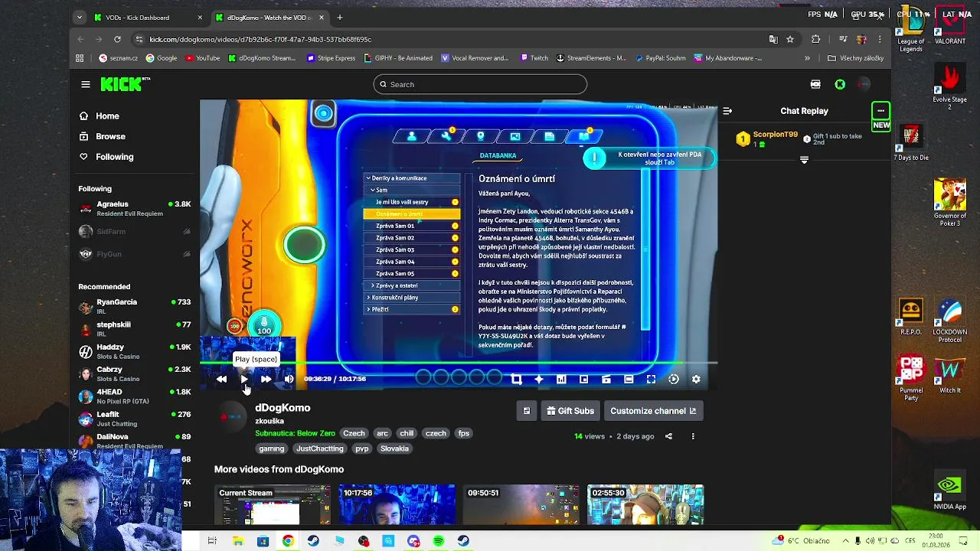This screenshot has height=551, width=980.
Task: Open the browser tab search dropdown
Action: coord(80,18)
